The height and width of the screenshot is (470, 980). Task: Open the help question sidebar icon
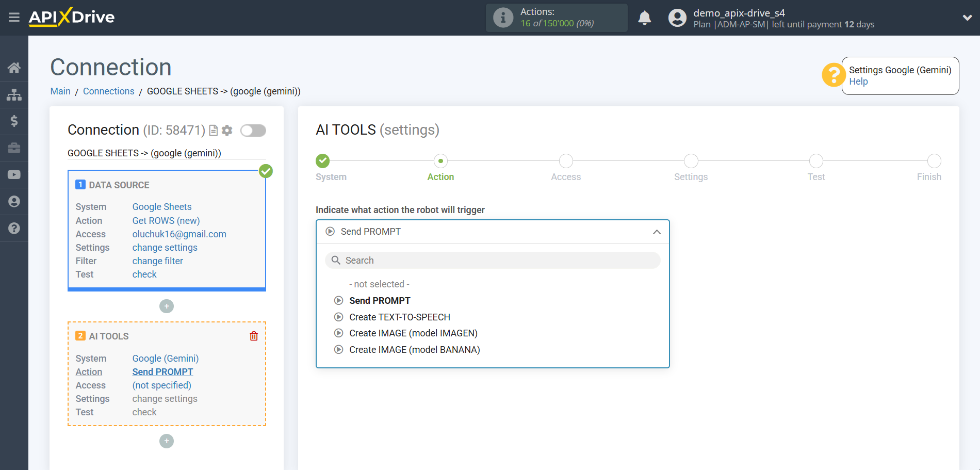(x=14, y=229)
